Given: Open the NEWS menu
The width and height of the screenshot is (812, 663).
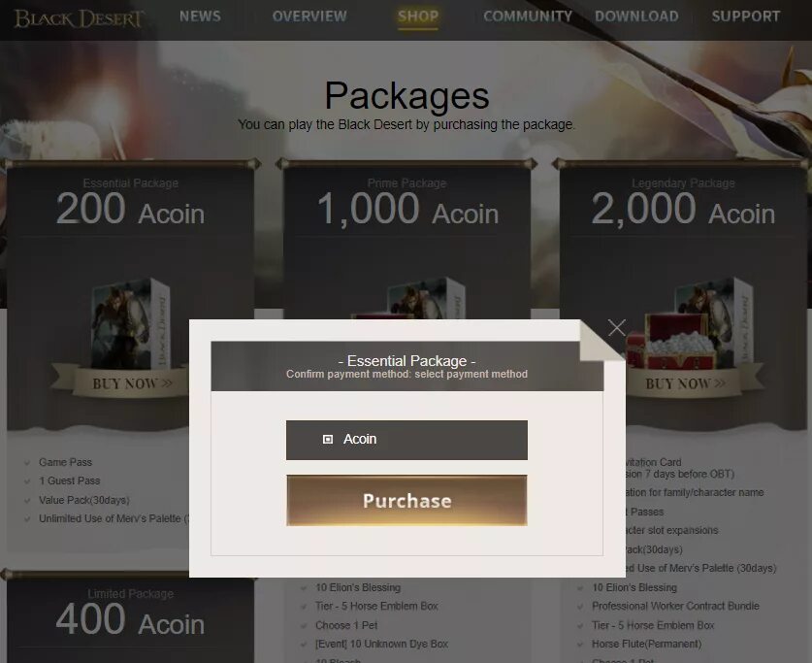Looking at the screenshot, I should 200,17.
